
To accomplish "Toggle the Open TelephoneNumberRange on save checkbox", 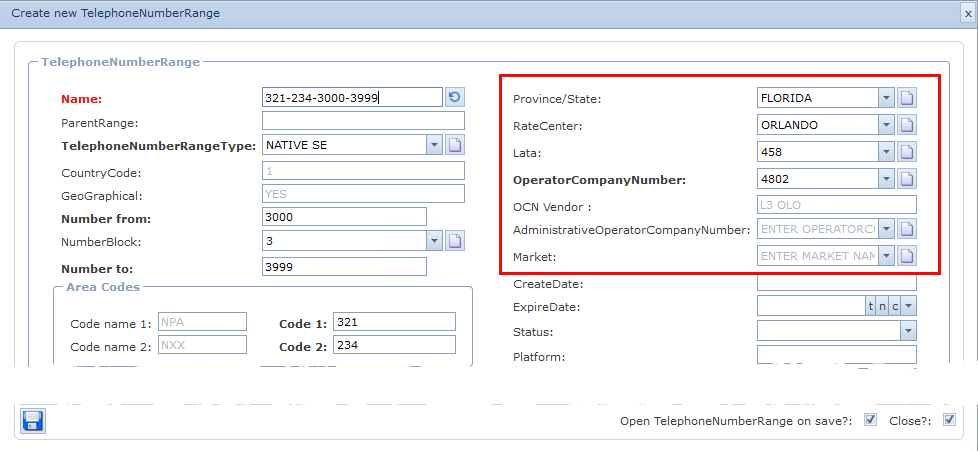I will pos(870,420).
